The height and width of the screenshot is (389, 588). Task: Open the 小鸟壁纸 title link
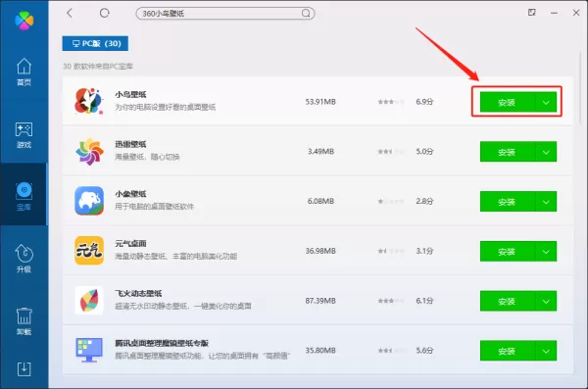click(130, 94)
